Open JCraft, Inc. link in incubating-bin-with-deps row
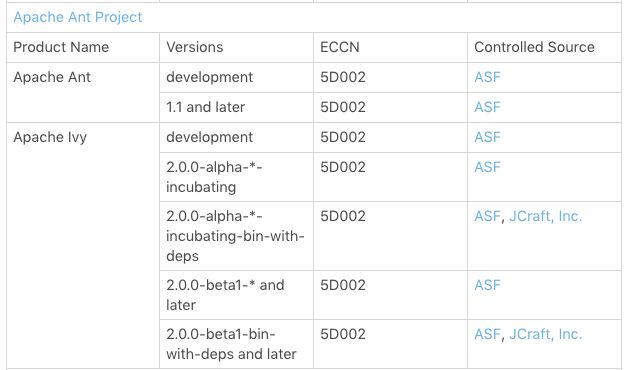The image size is (627, 370). 545,216
